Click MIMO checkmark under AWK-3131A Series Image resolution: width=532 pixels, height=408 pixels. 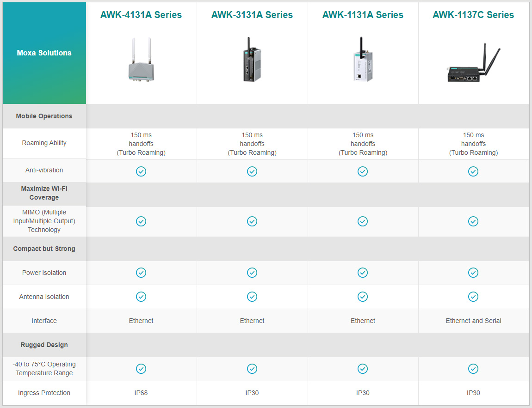pyautogui.click(x=252, y=221)
